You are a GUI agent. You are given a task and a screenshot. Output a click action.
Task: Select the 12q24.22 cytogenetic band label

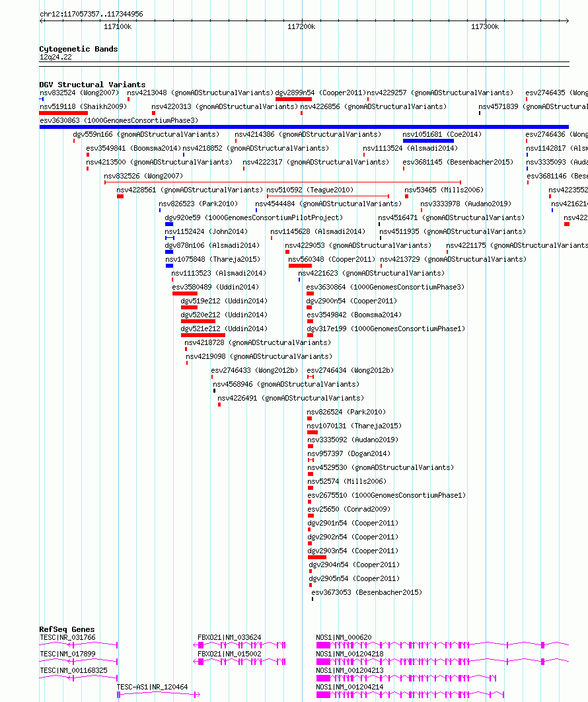point(55,57)
